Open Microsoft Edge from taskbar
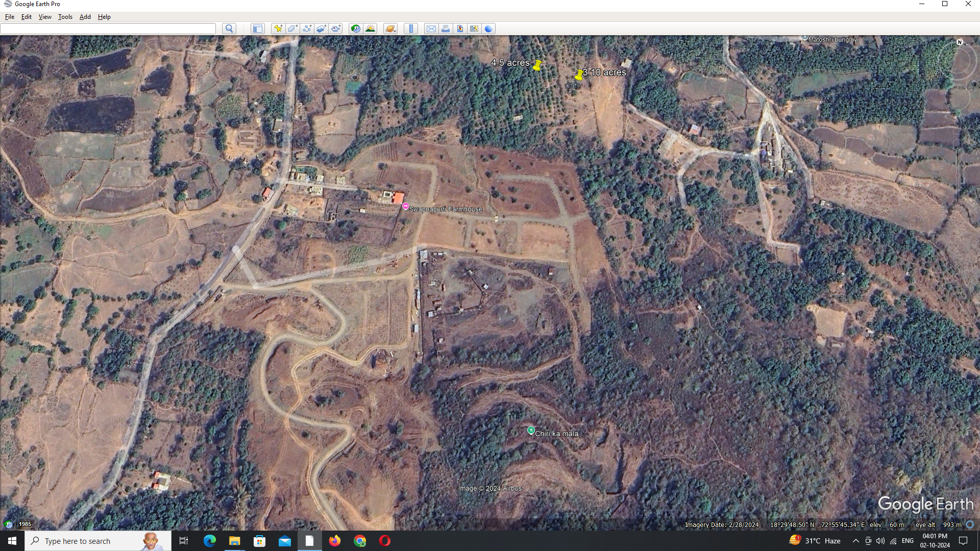Viewport: 980px width, 551px height. coord(209,541)
